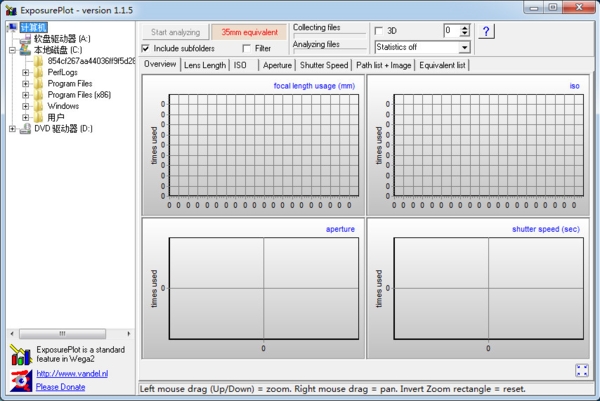600x401 pixels.
Task: Uncheck Include subfolders checkbox
Action: pyautogui.click(x=145, y=48)
